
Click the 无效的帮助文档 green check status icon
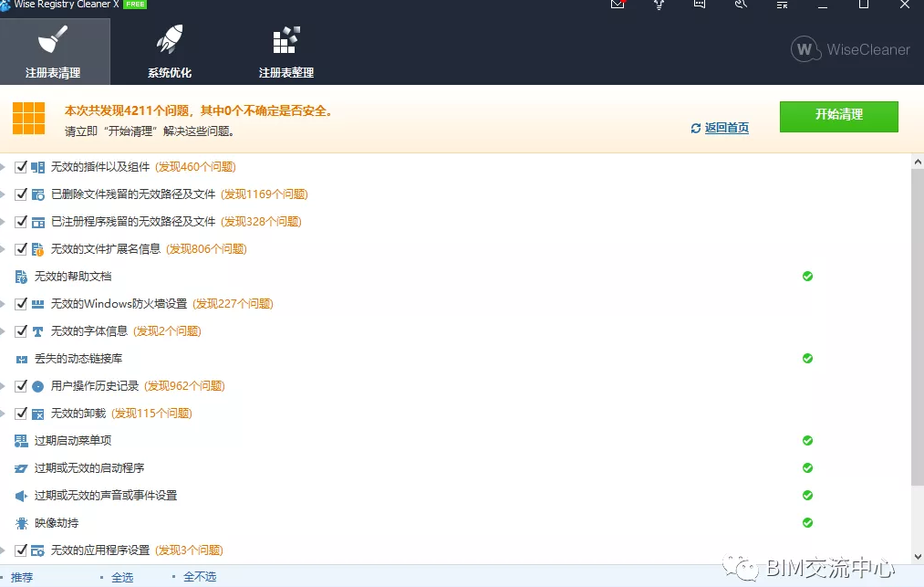tap(807, 276)
